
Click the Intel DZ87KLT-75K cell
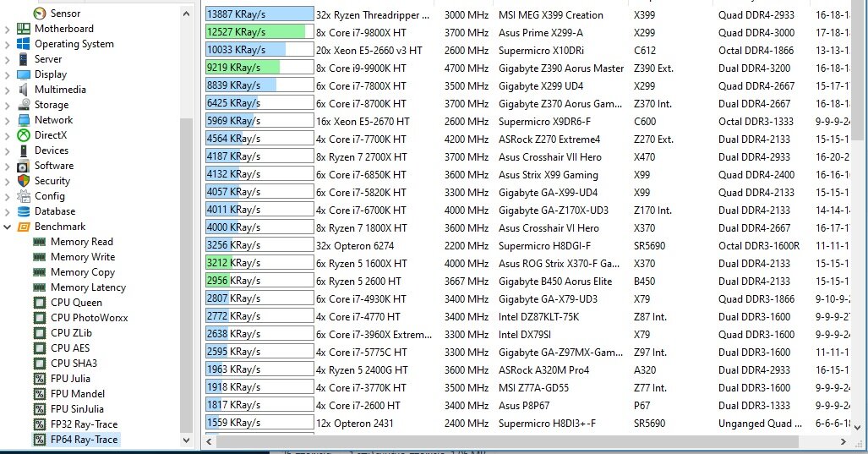click(538, 317)
